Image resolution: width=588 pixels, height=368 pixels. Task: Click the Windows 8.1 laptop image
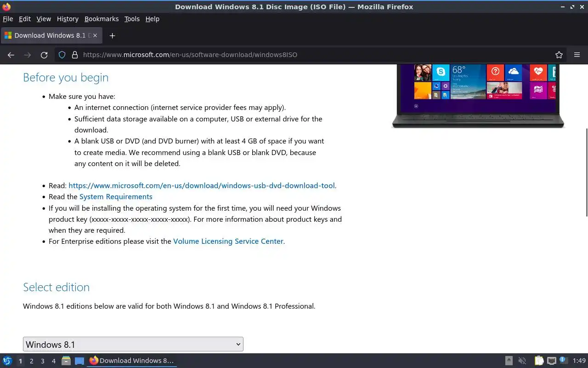coord(478,96)
